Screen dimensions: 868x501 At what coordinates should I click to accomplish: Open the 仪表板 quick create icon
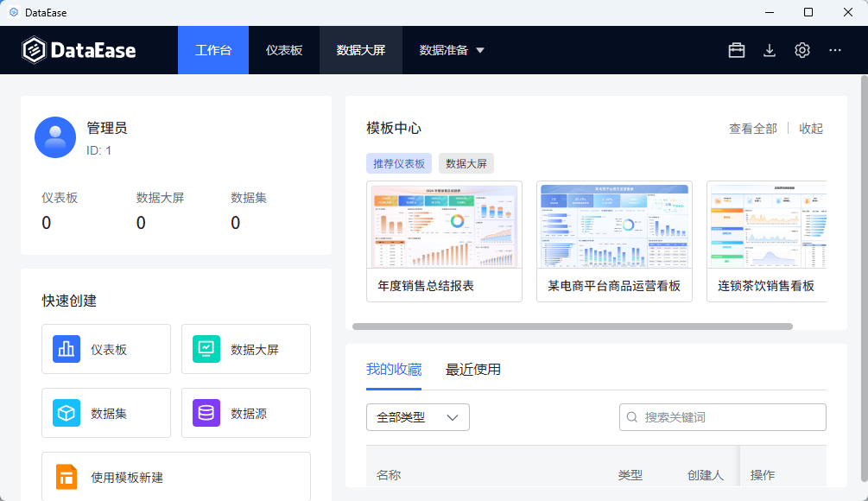pyautogui.click(x=66, y=349)
